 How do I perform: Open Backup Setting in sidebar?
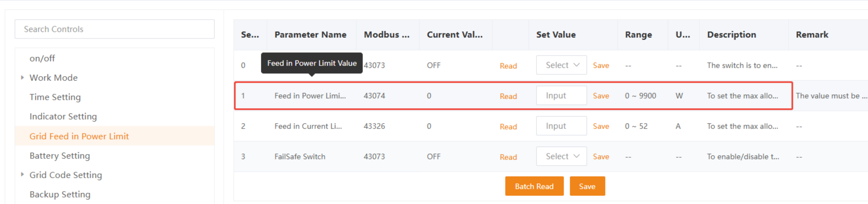click(x=60, y=195)
